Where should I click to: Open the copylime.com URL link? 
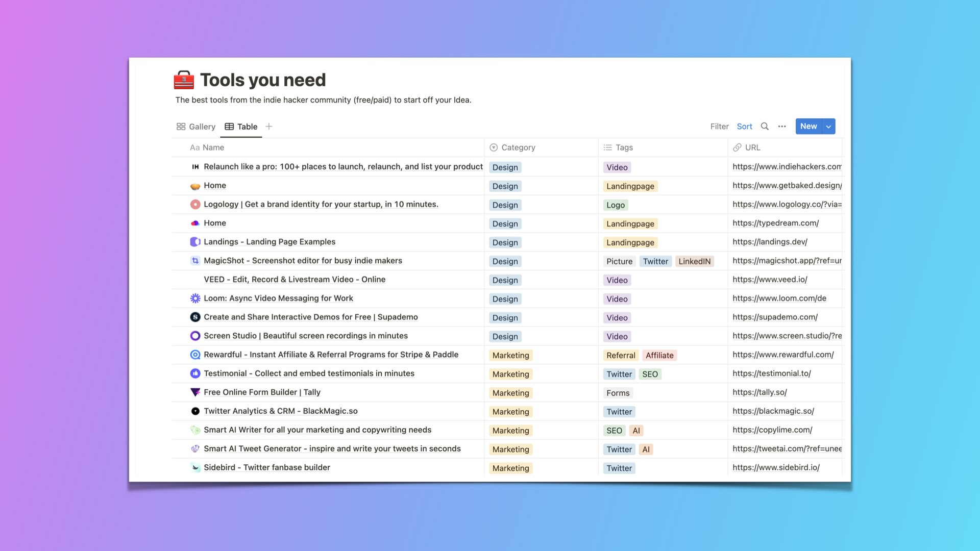[x=772, y=430]
